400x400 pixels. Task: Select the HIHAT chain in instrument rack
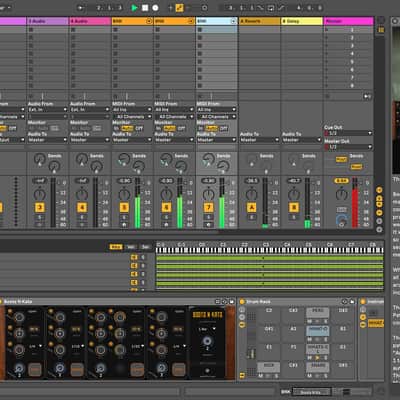376,323
